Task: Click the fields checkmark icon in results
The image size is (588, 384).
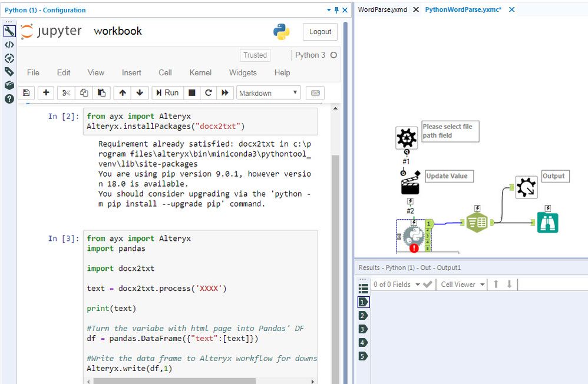Action: point(428,284)
